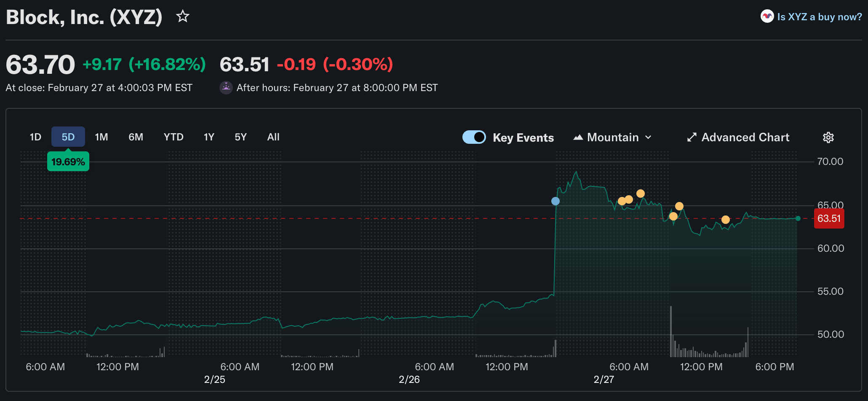The image size is (868, 401).
Task: Click the red 63.51 price label
Action: point(828,218)
